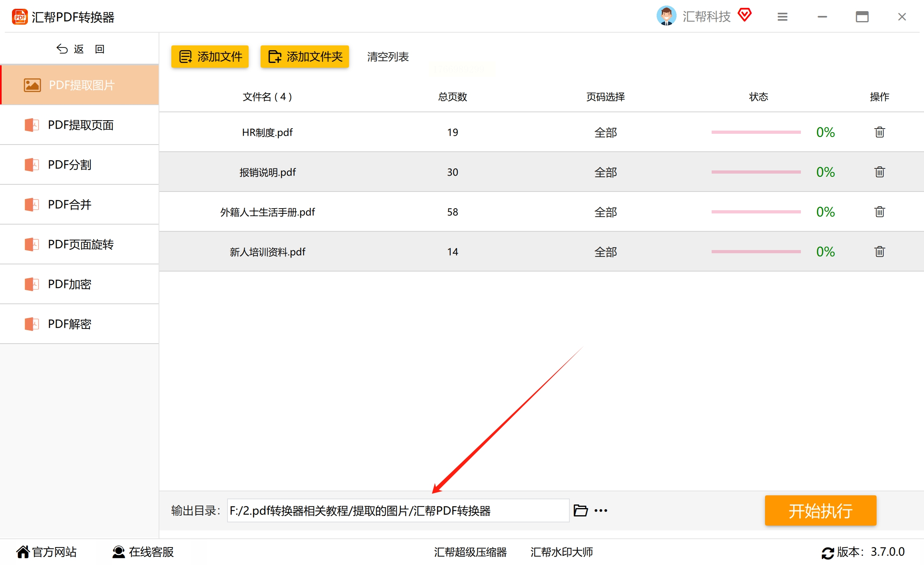Open page selection for 新人培训资料.pdf

point(605,252)
